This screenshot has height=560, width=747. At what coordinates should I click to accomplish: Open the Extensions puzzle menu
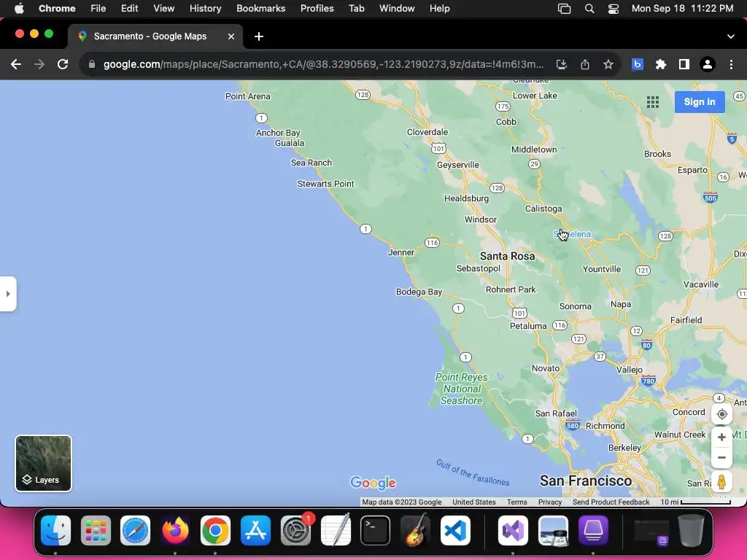point(661,64)
